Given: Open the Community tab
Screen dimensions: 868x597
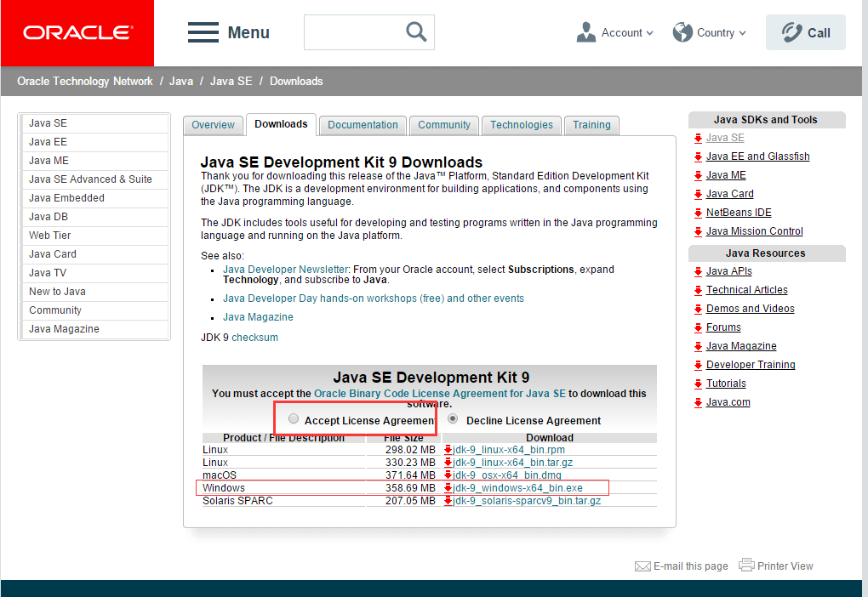Looking at the screenshot, I should click(x=444, y=125).
